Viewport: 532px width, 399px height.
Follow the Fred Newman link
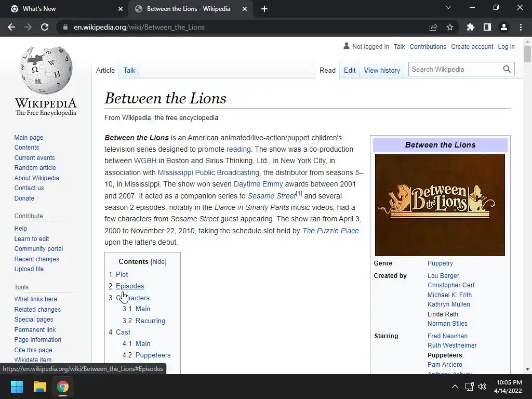[x=447, y=336]
